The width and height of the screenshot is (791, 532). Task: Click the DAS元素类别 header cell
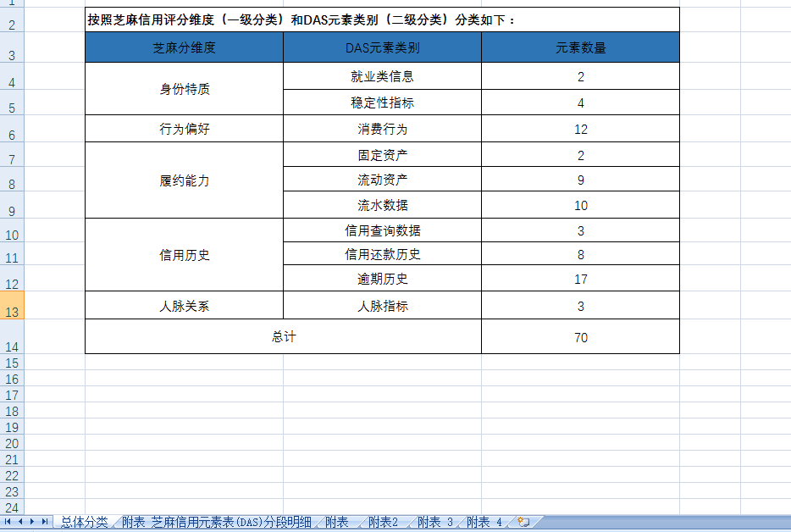point(383,47)
